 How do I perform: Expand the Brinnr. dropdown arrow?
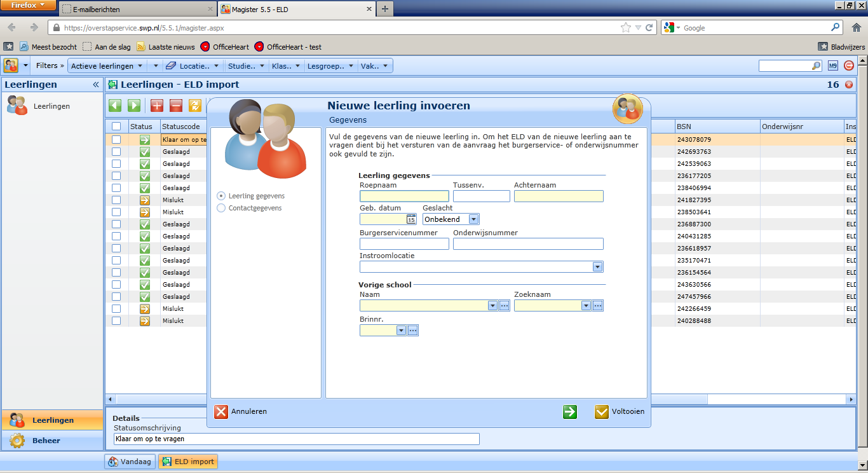401,330
